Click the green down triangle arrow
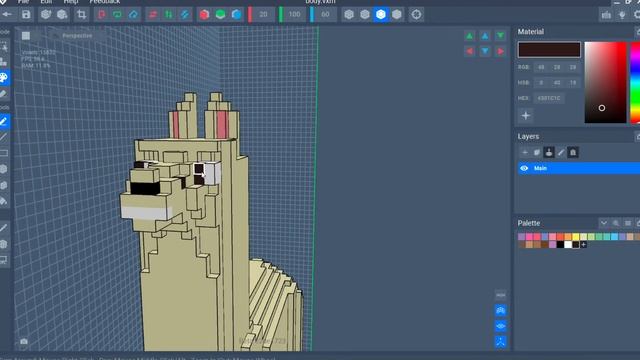 click(500, 36)
